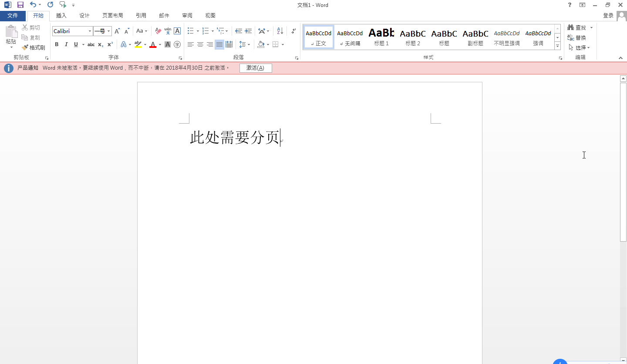Click the Increase Indent icon
Viewport: 627px width, 364px height.
point(248,31)
